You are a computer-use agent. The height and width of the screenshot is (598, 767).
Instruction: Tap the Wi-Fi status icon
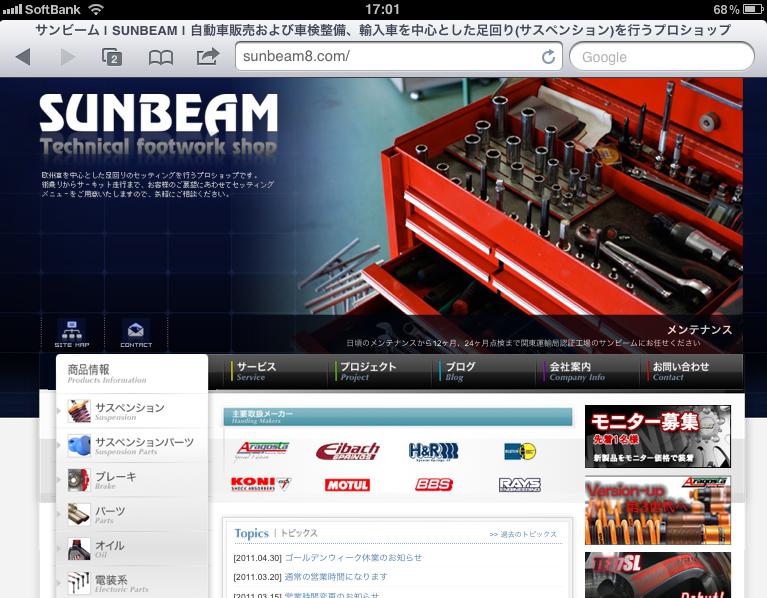[x=96, y=9]
